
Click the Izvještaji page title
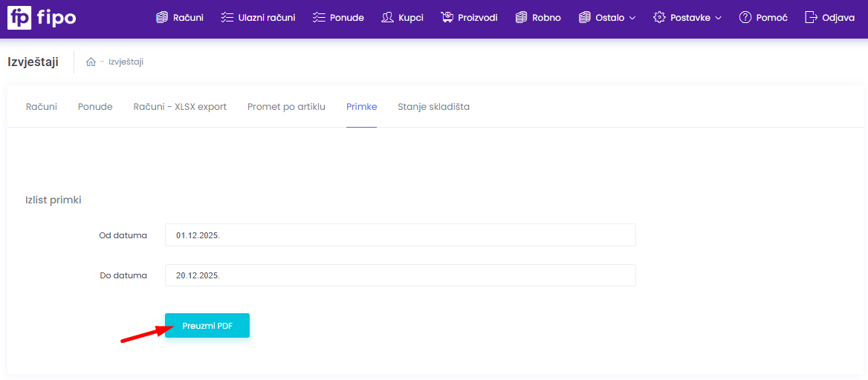33,62
